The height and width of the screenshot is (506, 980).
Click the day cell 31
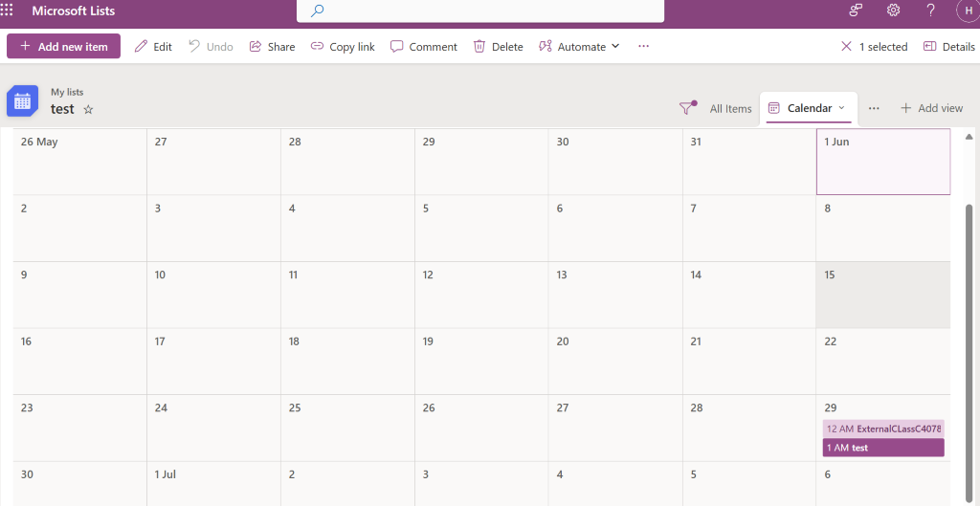point(749,162)
